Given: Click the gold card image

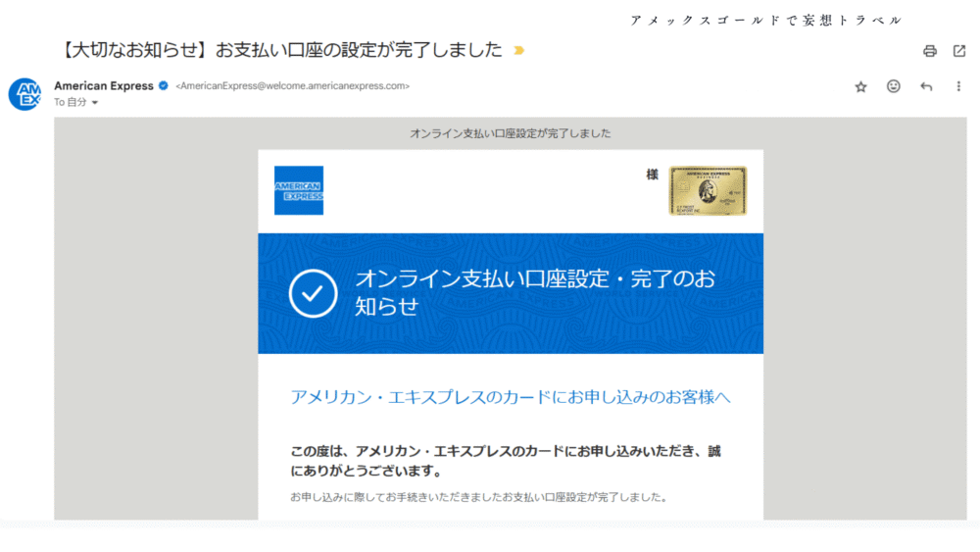Looking at the screenshot, I should tap(708, 190).
